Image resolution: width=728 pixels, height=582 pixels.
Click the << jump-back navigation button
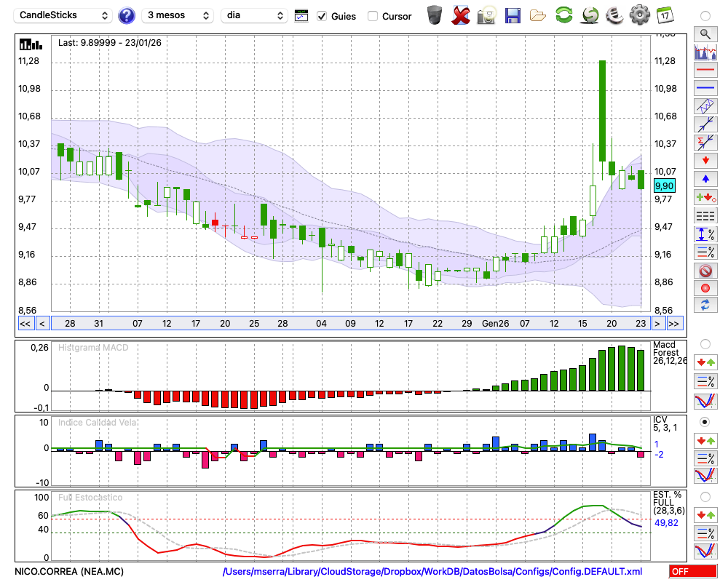pyautogui.click(x=25, y=323)
